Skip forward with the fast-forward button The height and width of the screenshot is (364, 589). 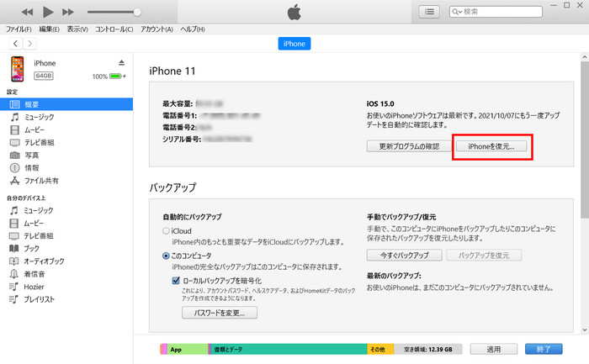[68, 12]
